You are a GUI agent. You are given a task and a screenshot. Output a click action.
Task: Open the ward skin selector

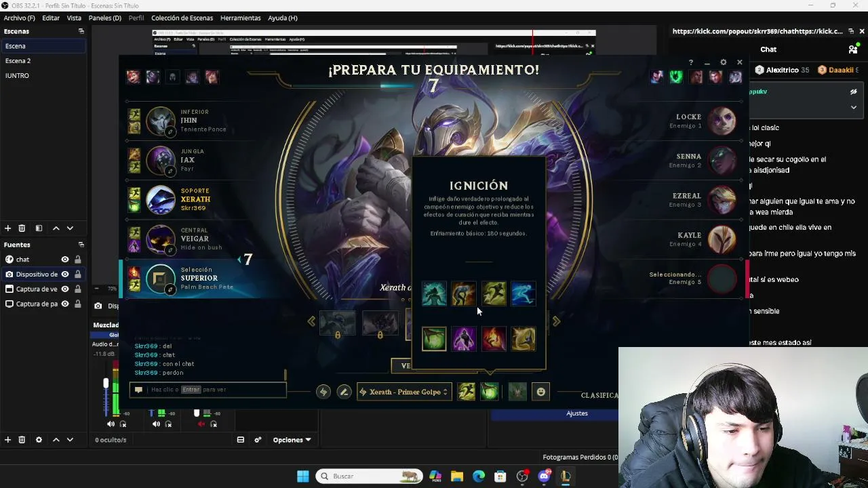[x=517, y=392]
